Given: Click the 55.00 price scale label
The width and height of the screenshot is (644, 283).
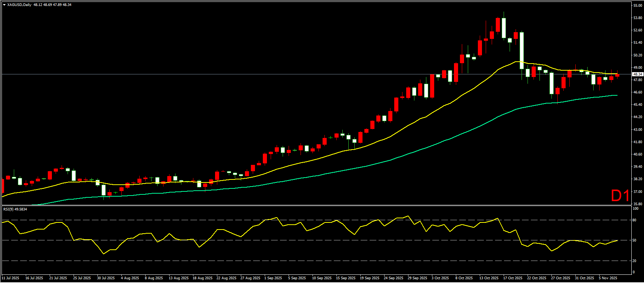Looking at the screenshot, I should click(638, 6).
